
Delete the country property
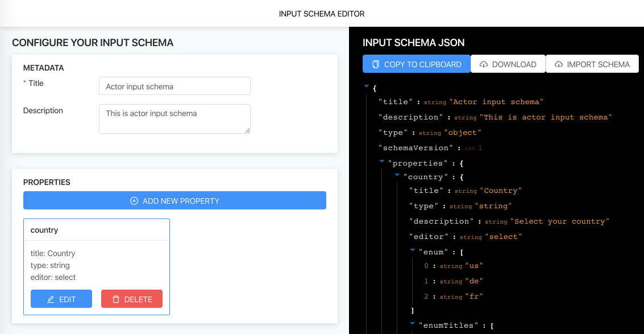click(131, 298)
